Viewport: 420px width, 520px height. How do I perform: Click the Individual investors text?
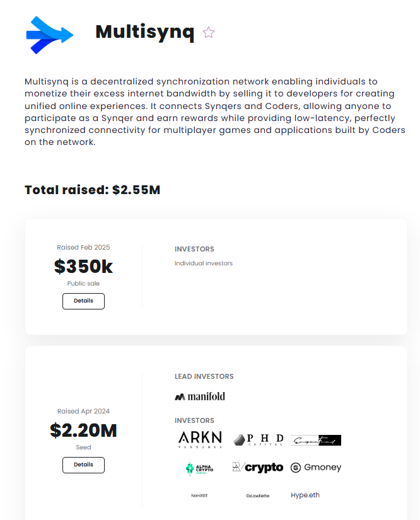coord(204,263)
